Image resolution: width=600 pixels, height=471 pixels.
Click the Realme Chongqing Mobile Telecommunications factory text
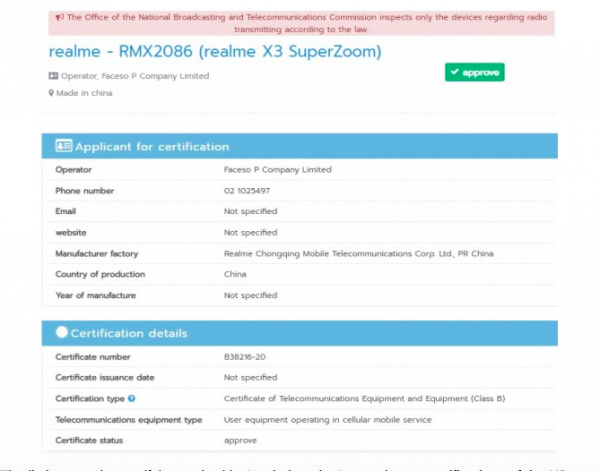click(x=358, y=253)
